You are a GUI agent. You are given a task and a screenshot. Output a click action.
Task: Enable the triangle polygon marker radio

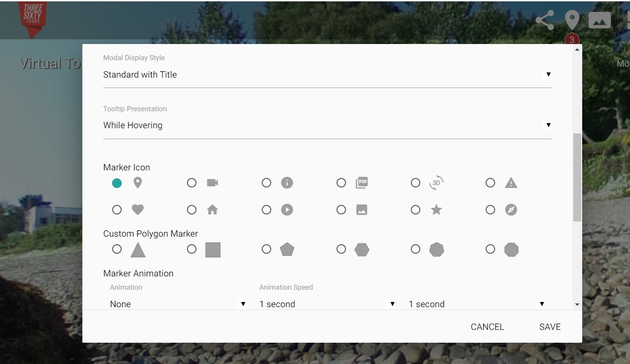coord(117,249)
